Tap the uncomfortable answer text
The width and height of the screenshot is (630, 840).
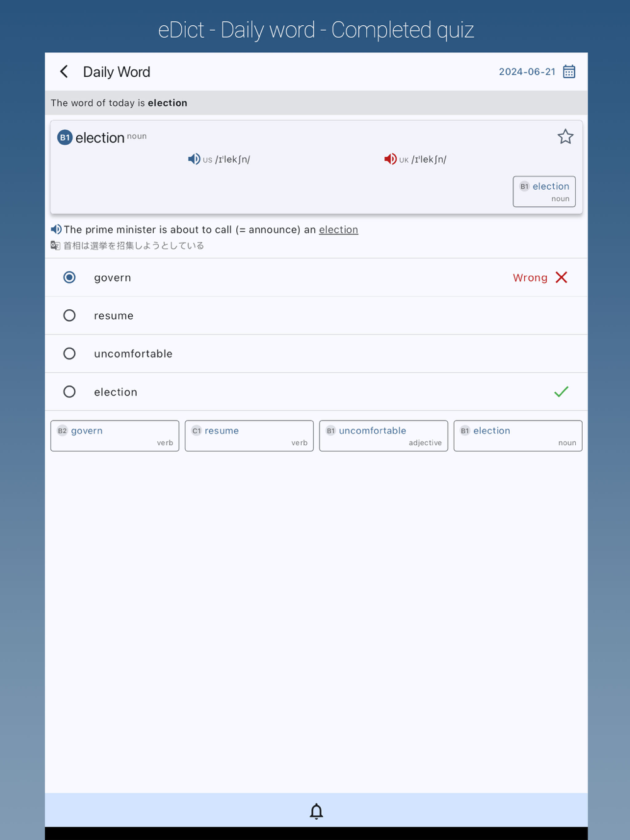coord(133,353)
